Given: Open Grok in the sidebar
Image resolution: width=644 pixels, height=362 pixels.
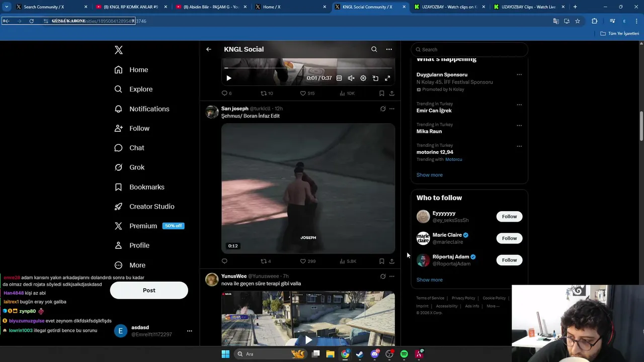Looking at the screenshot, I should 129,167.
